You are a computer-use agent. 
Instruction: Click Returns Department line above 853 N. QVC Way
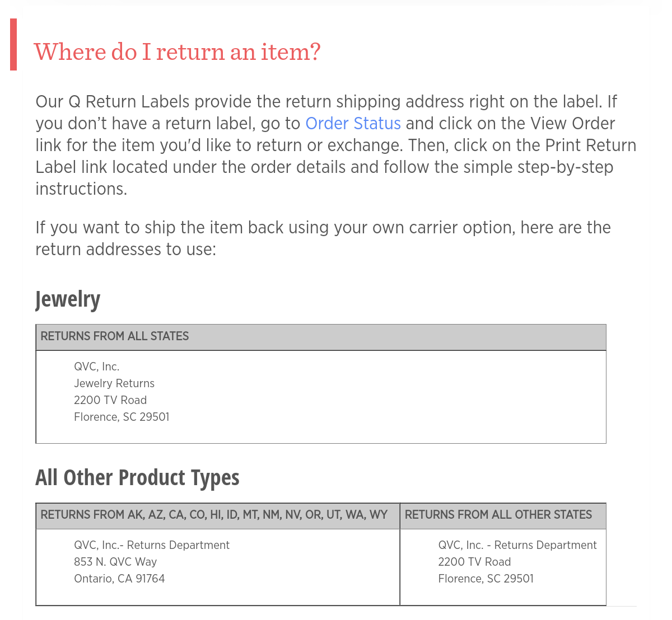click(x=152, y=545)
